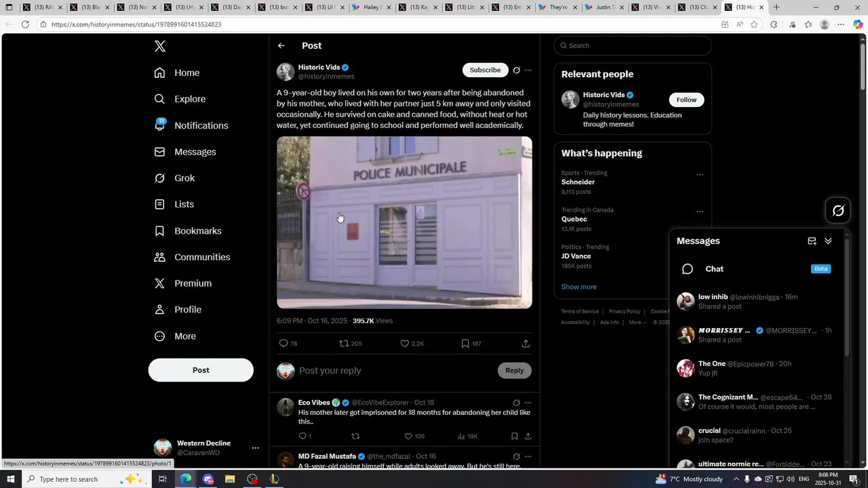Compose a new message in Messages panel
The height and width of the screenshot is (488, 868).
coord(812,241)
